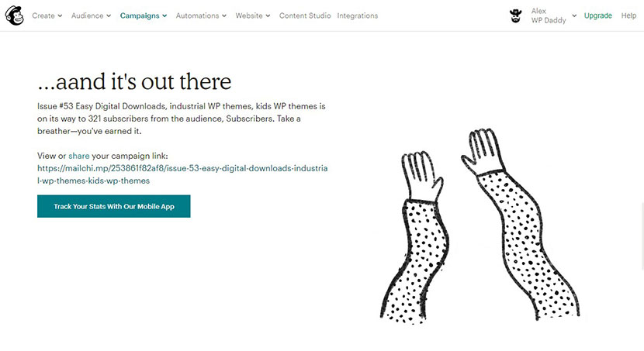The width and height of the screenshot is (644, 351).
Task: Click the Upgrade link
Action: [x=598, y=15]
